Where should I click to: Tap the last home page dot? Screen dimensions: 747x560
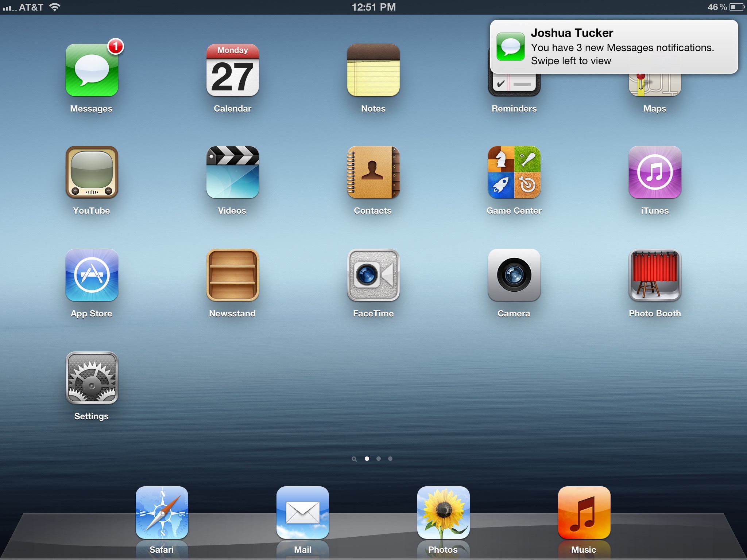(390, 459)
